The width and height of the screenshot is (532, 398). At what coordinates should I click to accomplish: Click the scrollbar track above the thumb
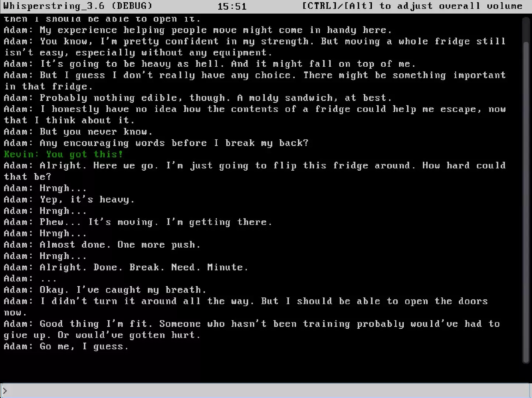point(526,29)
